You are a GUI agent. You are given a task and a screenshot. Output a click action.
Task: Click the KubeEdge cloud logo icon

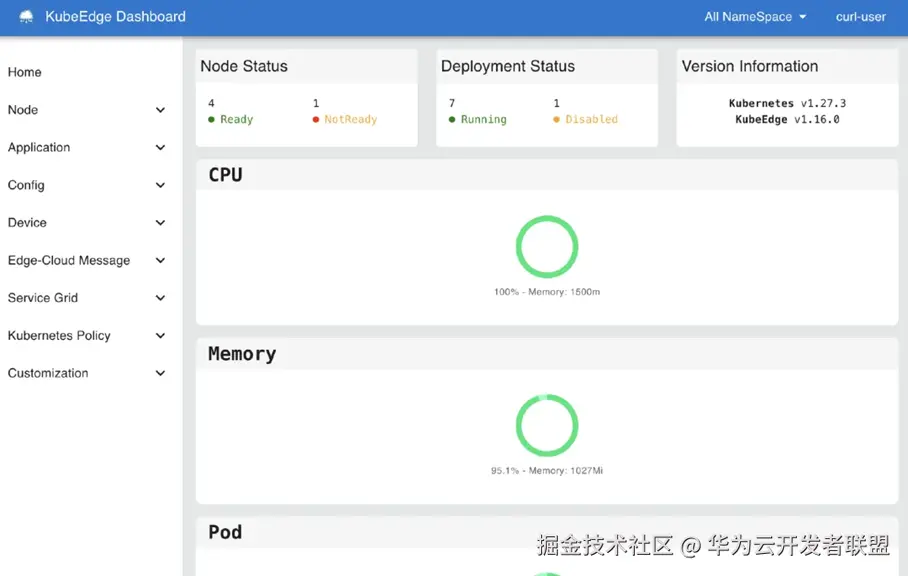pyautogui.click(x=26, y=17)
